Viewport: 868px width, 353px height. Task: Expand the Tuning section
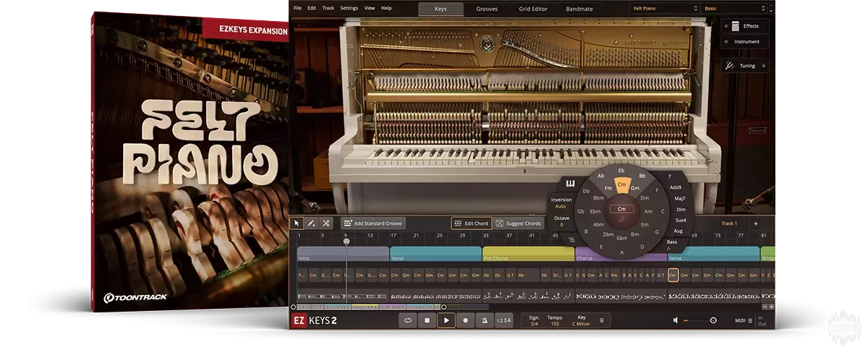point(745,65)
